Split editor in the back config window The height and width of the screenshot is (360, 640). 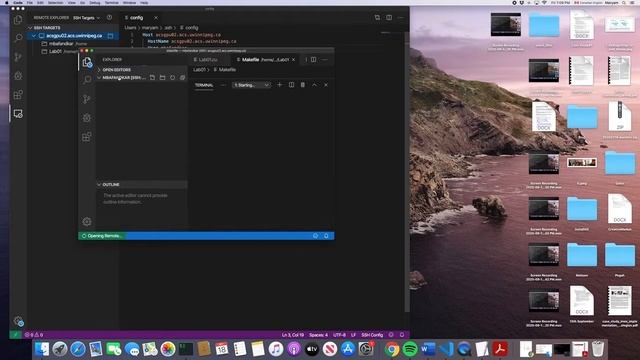click(x=389, y=18)
